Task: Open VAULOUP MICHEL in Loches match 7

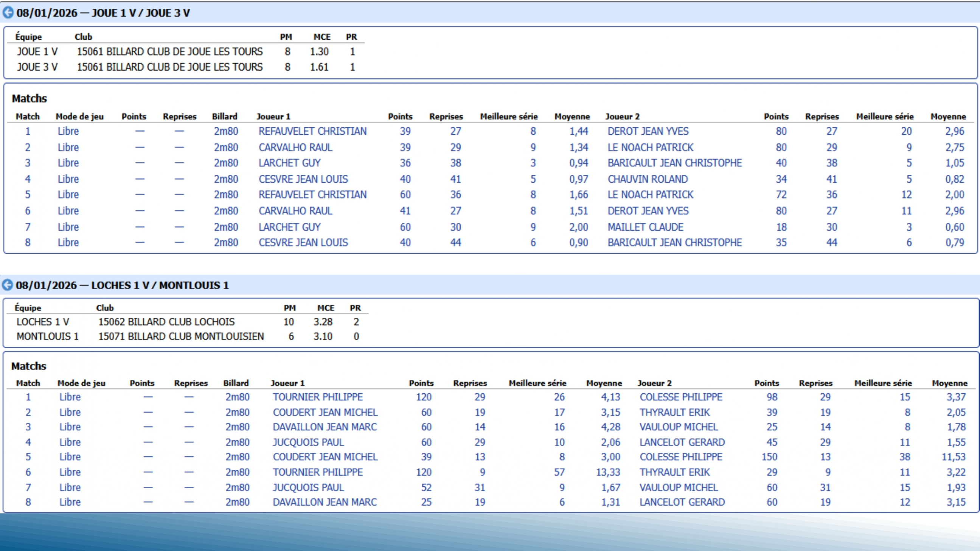Action: coord(678,487)
